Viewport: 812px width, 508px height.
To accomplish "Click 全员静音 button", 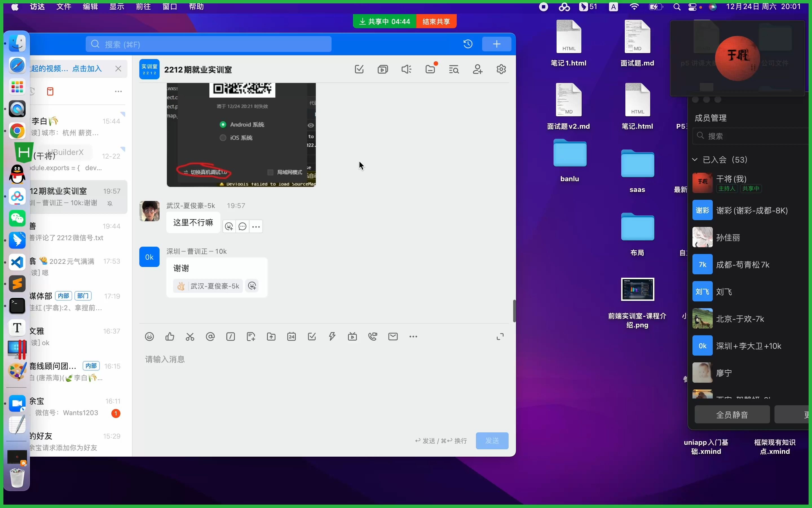I will [x=732, y=415].
